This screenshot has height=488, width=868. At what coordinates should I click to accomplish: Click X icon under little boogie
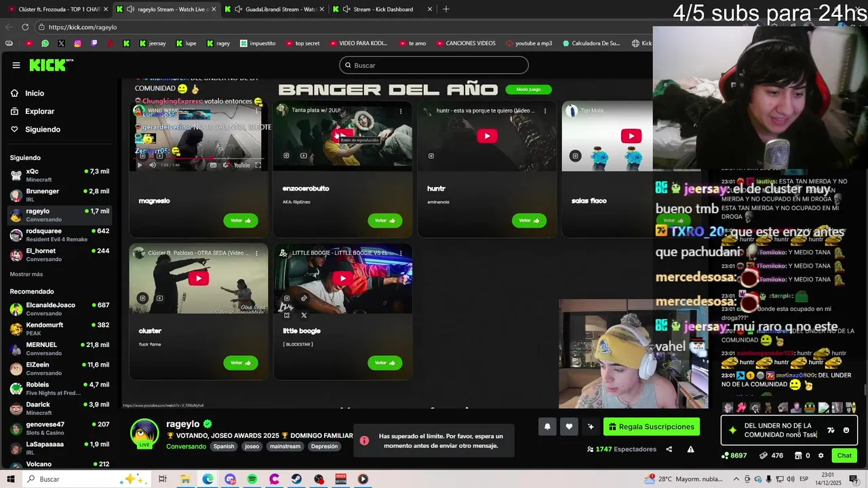pyautogui.click(x=304, y=315)
